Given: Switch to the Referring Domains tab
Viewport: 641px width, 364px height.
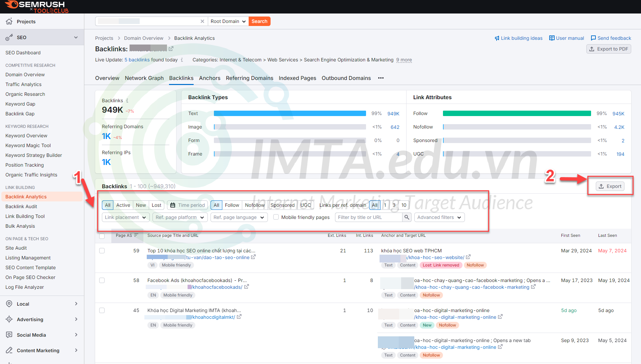Looking at the screenshot, I should tap(250, 78).
